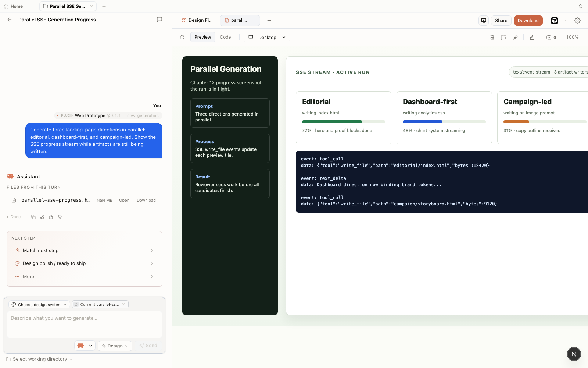Share the assistant response via share icon
The width and height of the screenshot is (588, 368).
coord(42,217)
